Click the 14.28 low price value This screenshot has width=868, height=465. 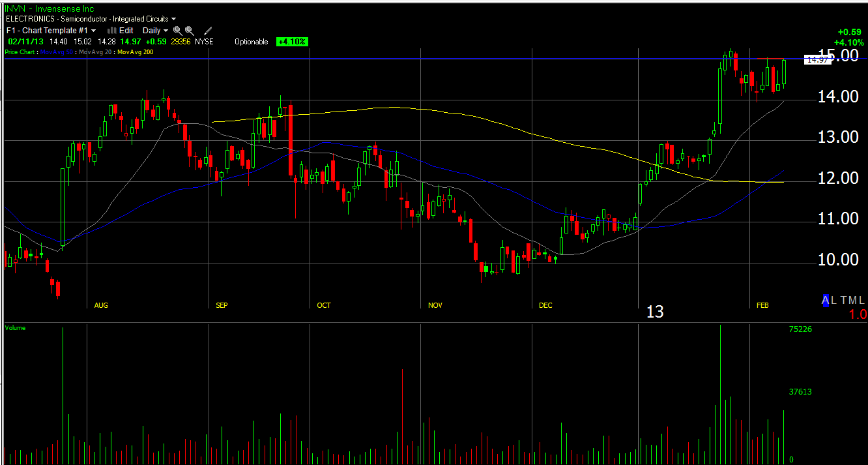[106, 41]
